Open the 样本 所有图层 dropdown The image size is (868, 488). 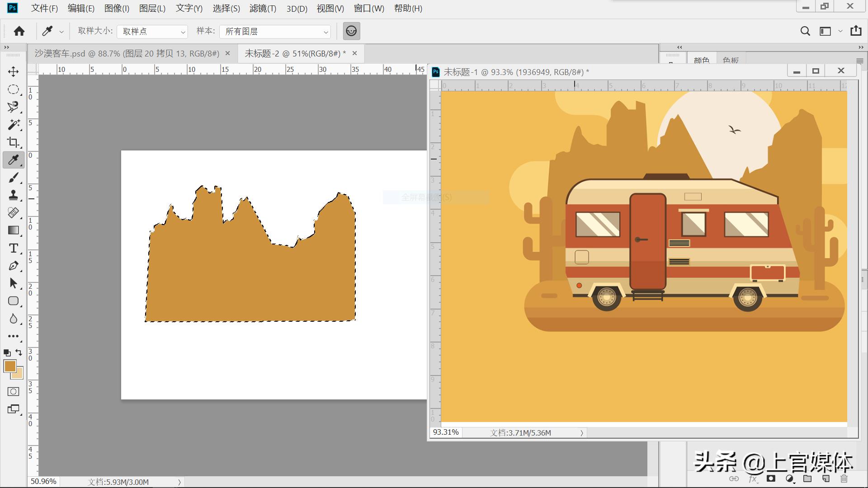tap(275, 32)
